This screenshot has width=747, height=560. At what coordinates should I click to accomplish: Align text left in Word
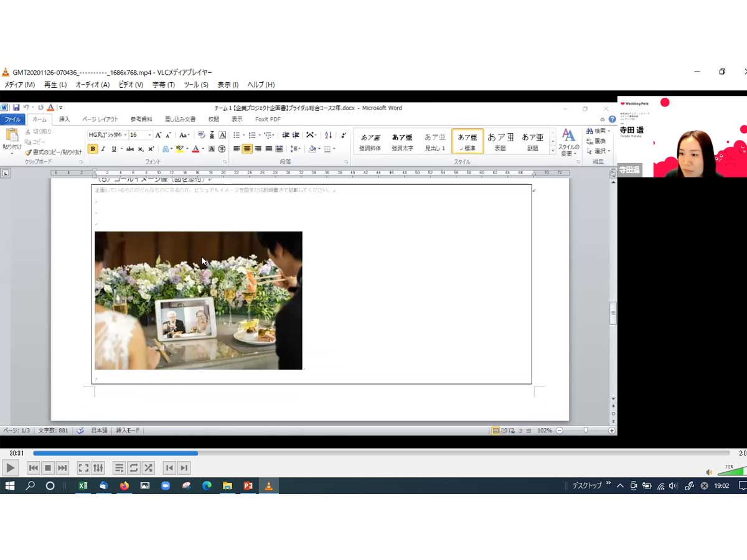click(x=237, y=149)
